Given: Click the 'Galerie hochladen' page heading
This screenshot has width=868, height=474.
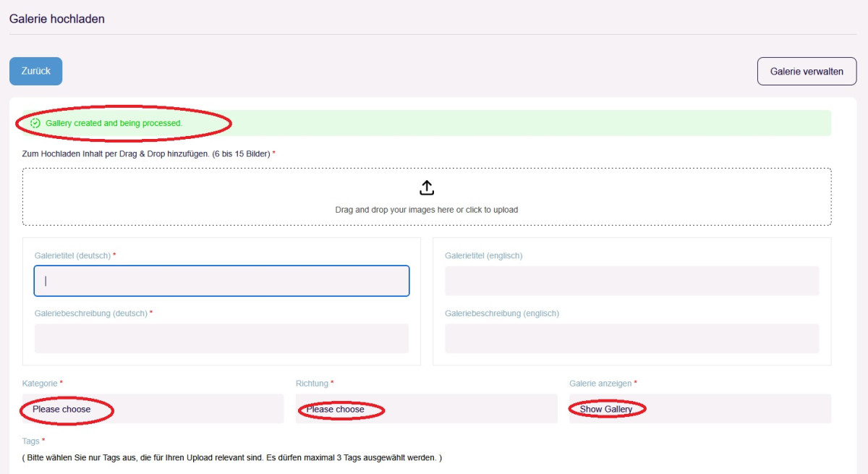Looking at the screenshot, I should 57,19.
